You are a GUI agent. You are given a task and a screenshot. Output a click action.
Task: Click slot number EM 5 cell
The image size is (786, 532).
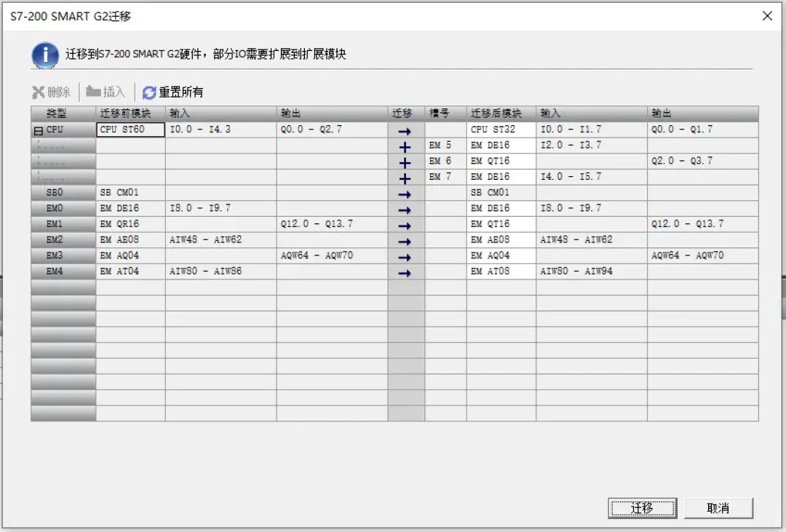point(445,146)
